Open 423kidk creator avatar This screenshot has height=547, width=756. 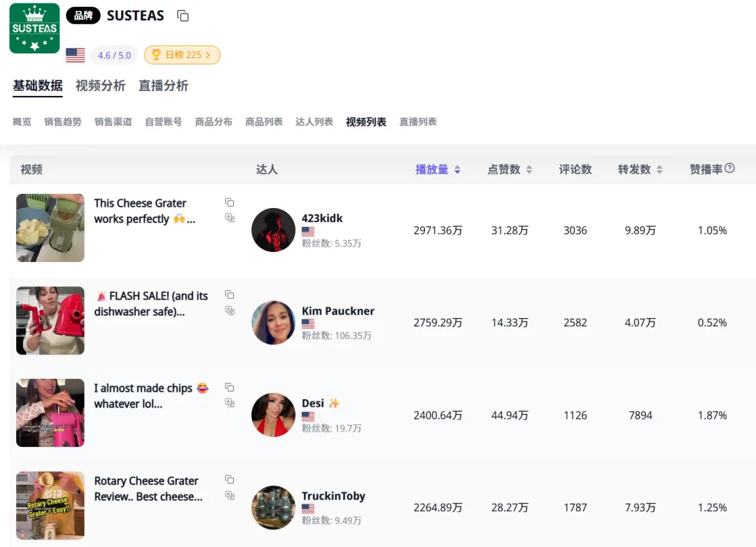point(274,230)
